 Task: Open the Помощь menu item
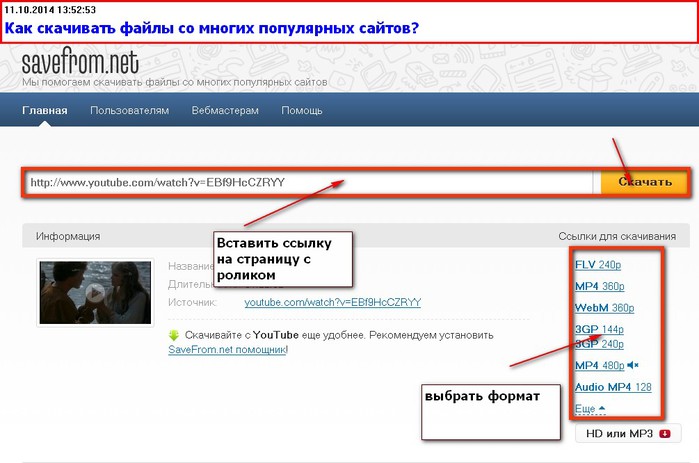click(302, 111)
